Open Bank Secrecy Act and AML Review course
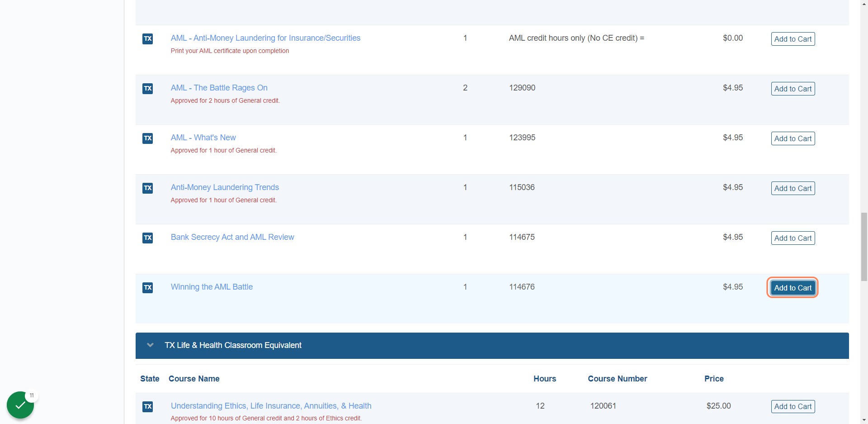Screen dimensions: 868x424 232,237
